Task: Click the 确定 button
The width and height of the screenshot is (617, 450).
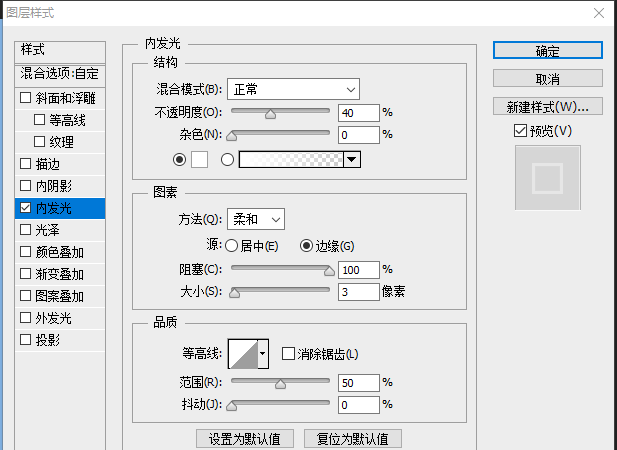Action: click(x=547, y=50)
